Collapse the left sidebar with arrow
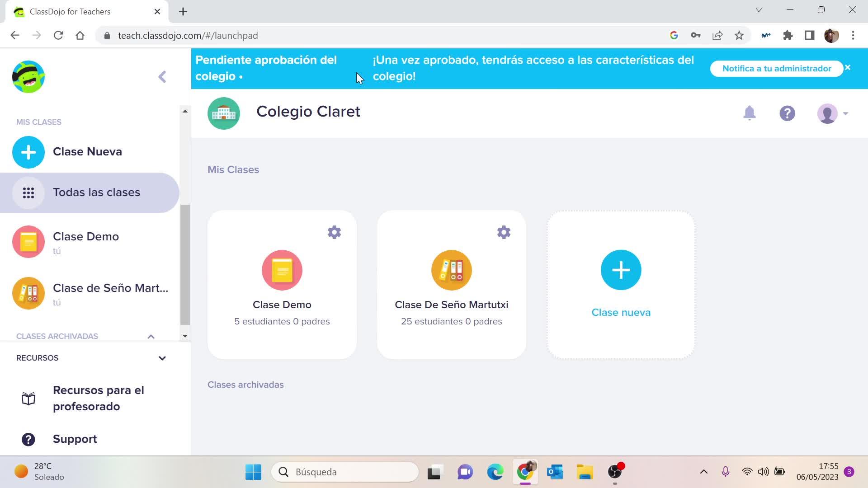868x488 pixels. click(162, 77)
